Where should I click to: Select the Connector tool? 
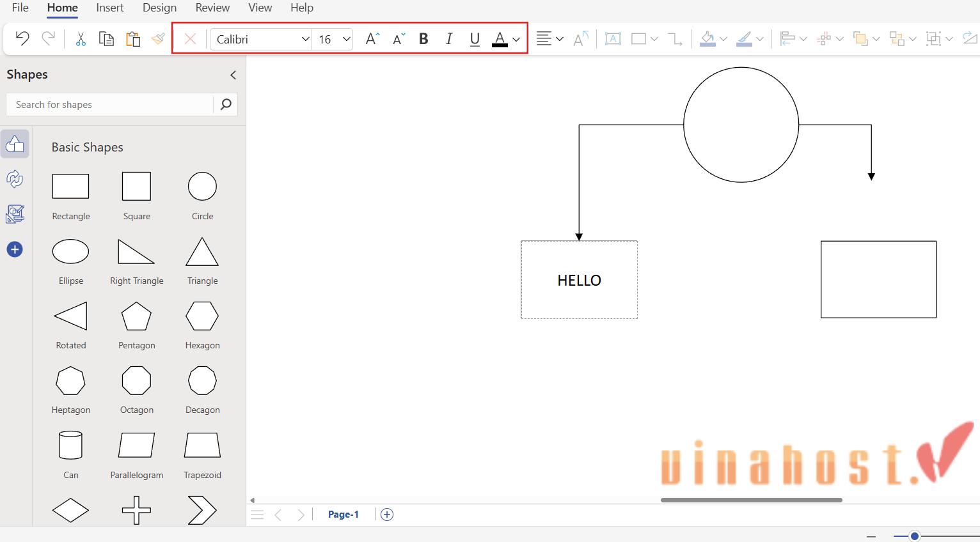coord(675,39)
